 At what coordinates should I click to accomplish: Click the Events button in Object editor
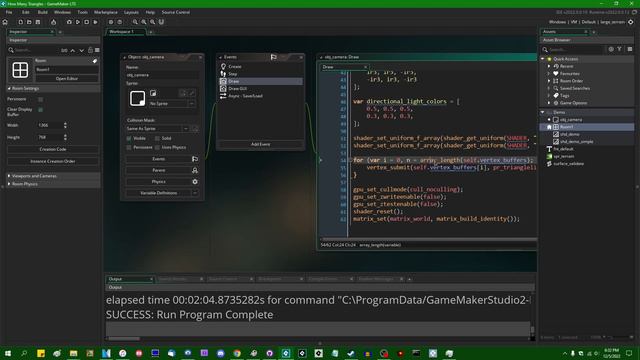tap(158, 159)
